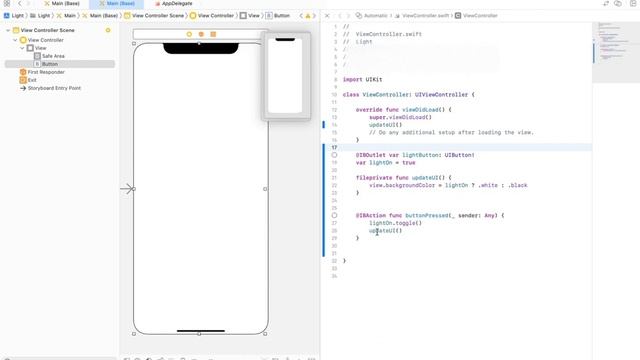
Task: Click the lightButton IBOutlet connection circle
Action: 334,155
